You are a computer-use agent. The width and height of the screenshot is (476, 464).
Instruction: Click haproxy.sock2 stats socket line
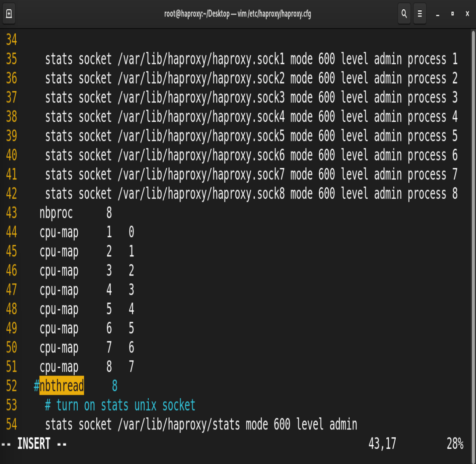[x=251, y=78]
